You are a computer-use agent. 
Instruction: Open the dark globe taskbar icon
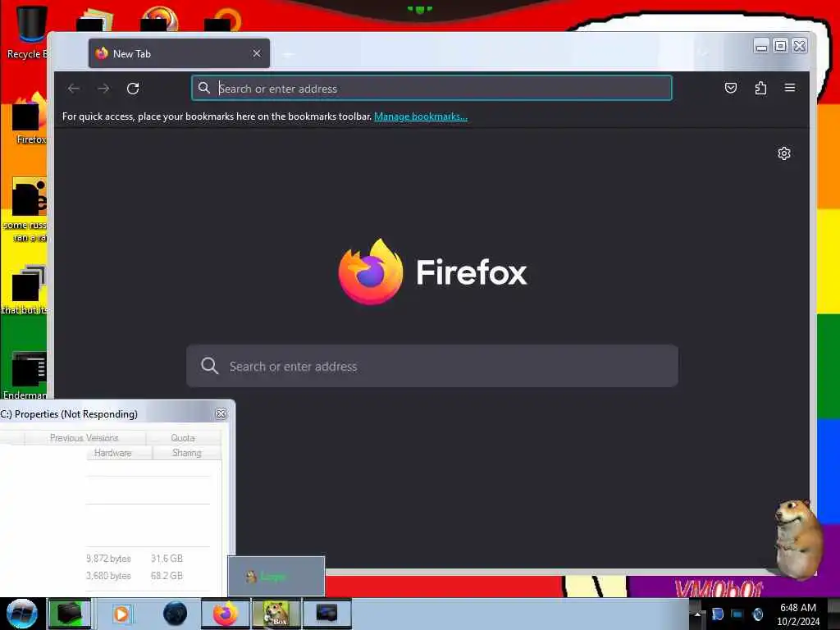click(x=175, y=614)
